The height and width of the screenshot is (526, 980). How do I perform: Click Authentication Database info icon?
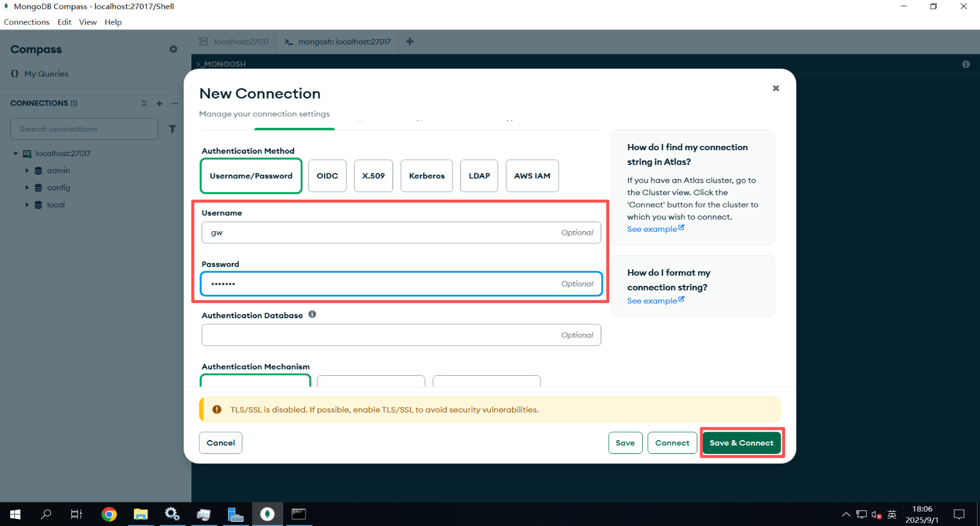coord(312,315)
